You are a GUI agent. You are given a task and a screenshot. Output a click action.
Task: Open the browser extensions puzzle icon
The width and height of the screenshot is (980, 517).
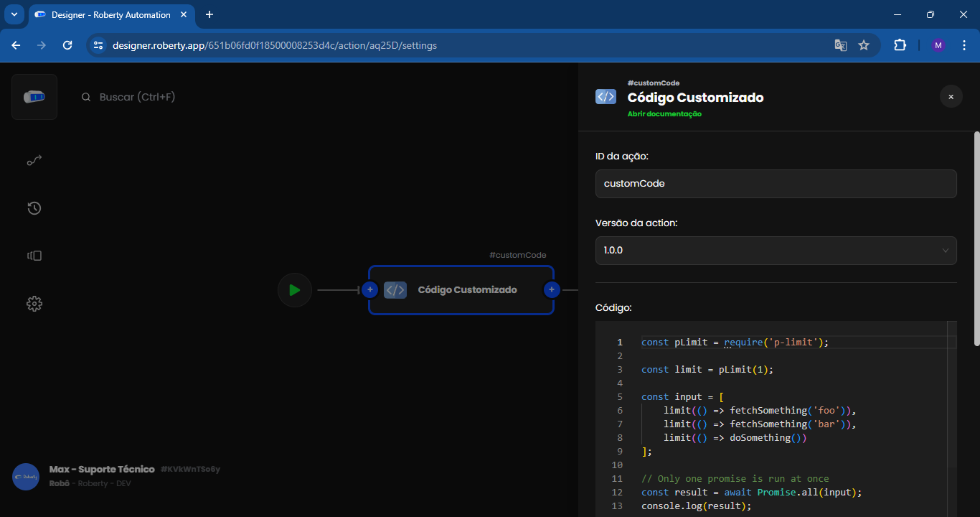click(900, 45)
